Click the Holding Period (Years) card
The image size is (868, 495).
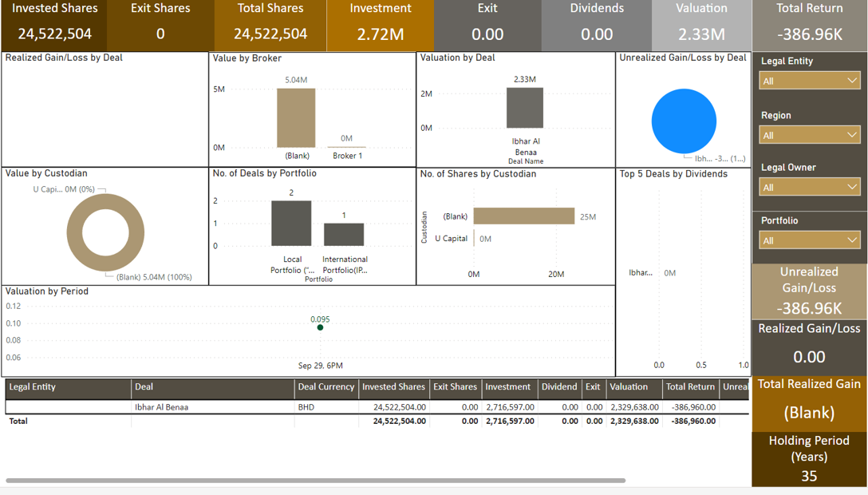coord(809,459)
